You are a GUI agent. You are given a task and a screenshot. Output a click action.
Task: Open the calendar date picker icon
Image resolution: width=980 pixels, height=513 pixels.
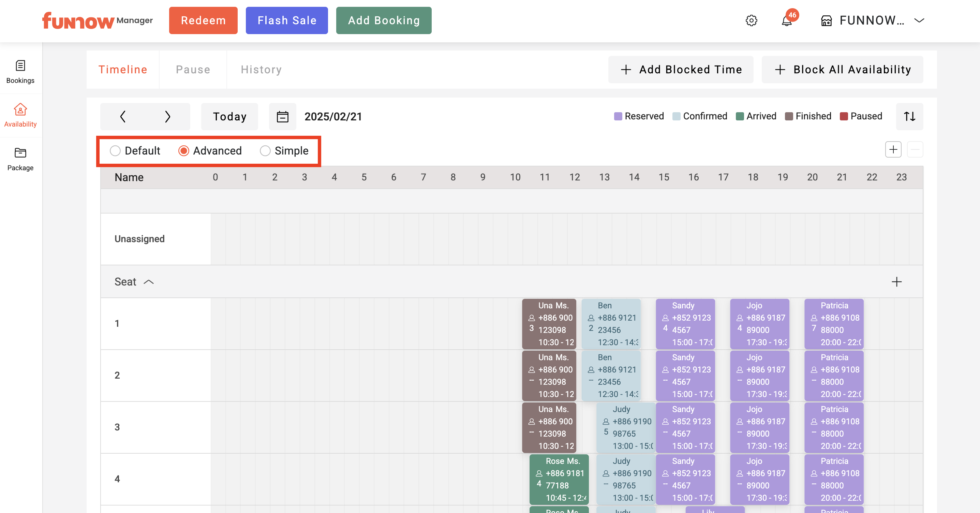pos(283,116)
